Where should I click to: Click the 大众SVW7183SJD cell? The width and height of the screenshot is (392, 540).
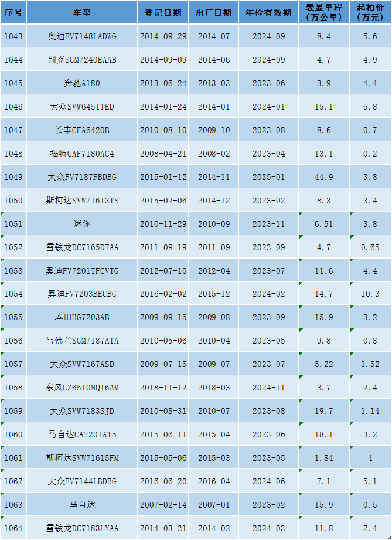(82, 410)
